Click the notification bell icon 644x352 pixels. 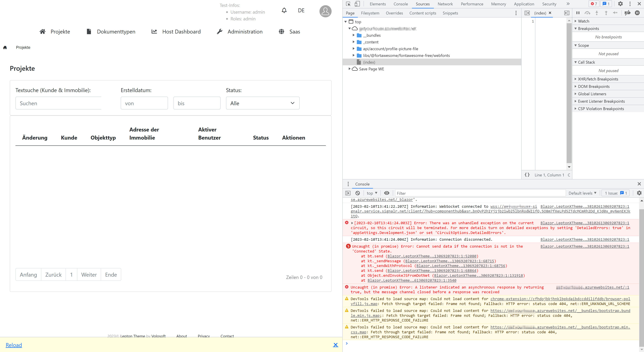(x=284, y=10)
